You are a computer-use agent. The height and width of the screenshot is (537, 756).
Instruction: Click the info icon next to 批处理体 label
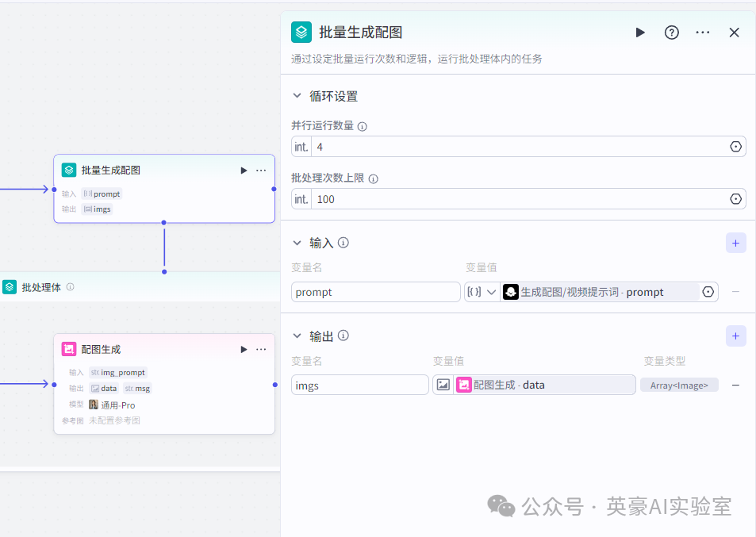click(x=71, y=287)
